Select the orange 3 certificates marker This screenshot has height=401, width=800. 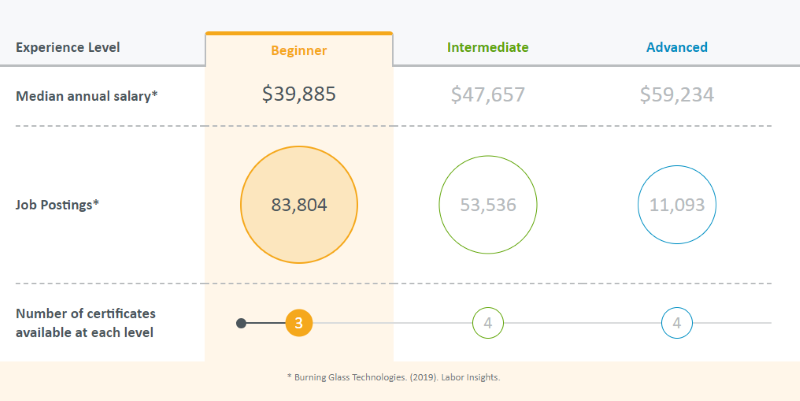299,323
